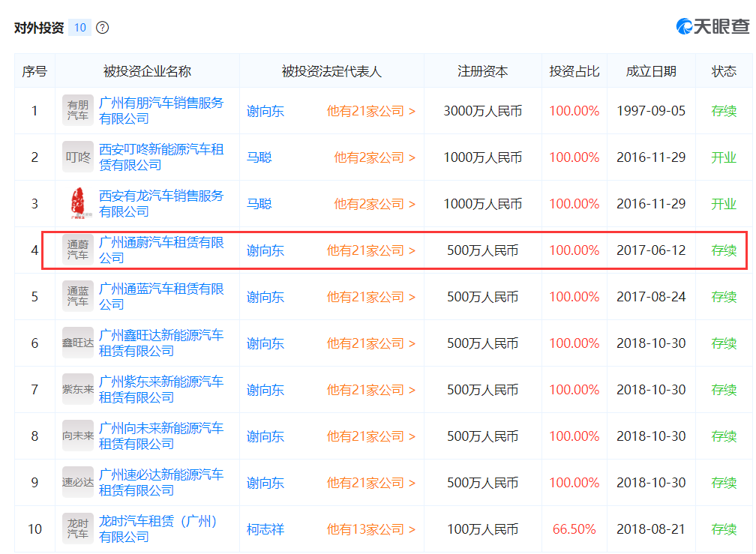Viewport: 756px width, 554px height.
Task: Open 广州紫东来新能源汽车租赁有限公司 link
Action: 161,389
